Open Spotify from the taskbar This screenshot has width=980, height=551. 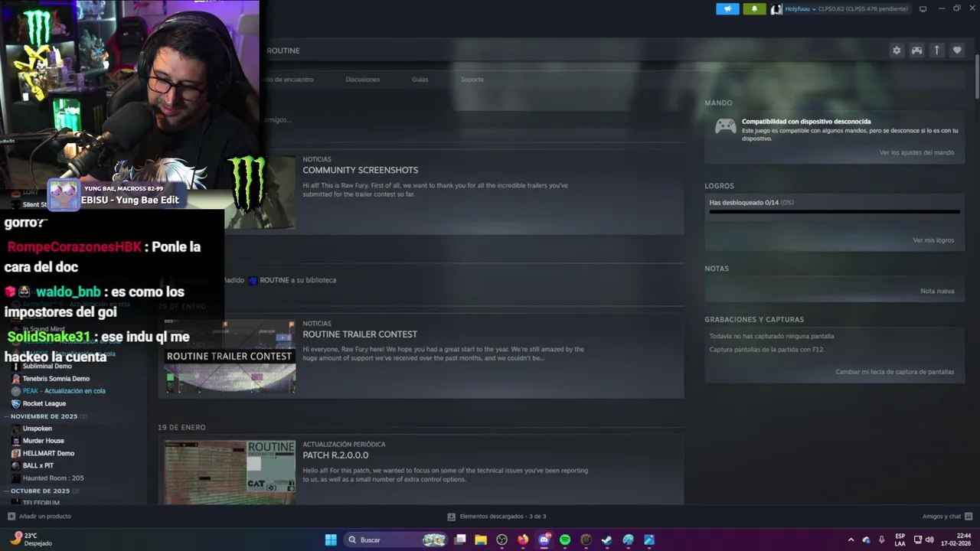[565, 540]
